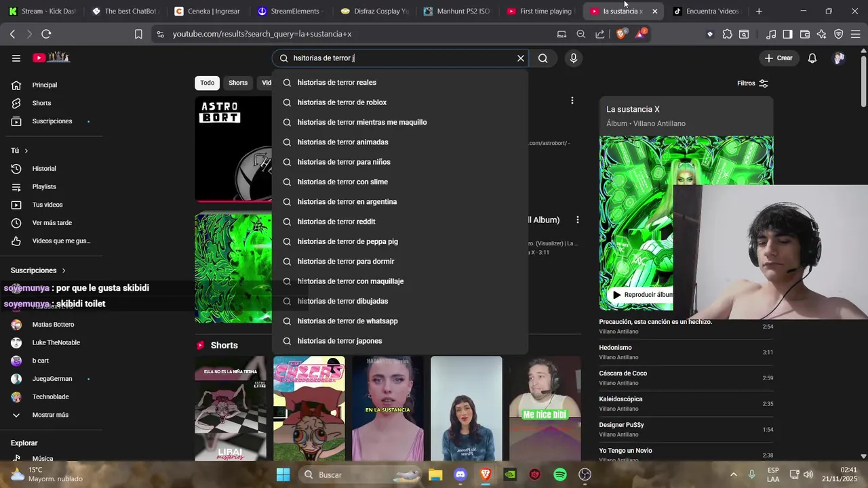Open Discord from the taskbar
This screenshot has height=488, width=868.
click(x=460, y=474)
